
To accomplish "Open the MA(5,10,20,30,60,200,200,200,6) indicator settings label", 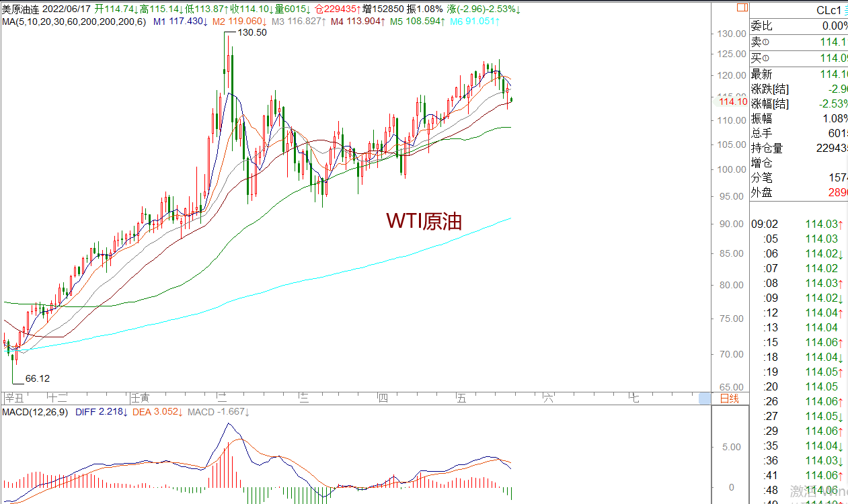I will 73,22.
